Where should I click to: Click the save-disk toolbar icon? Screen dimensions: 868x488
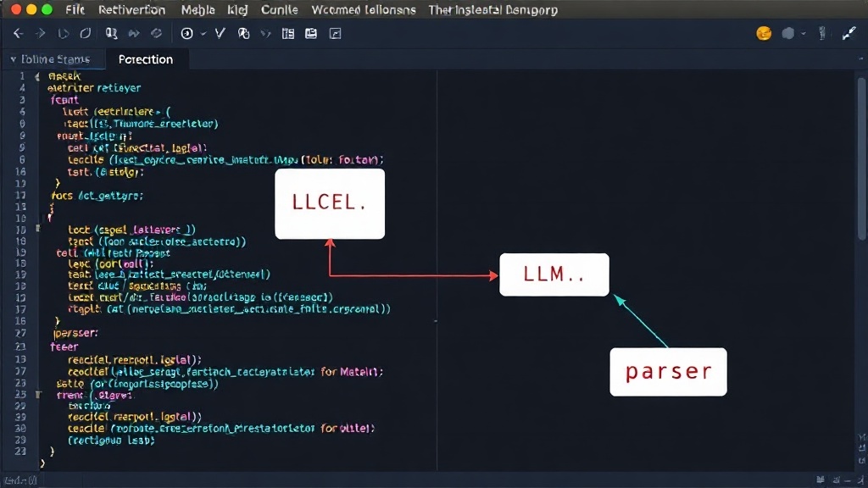(311, 34)
